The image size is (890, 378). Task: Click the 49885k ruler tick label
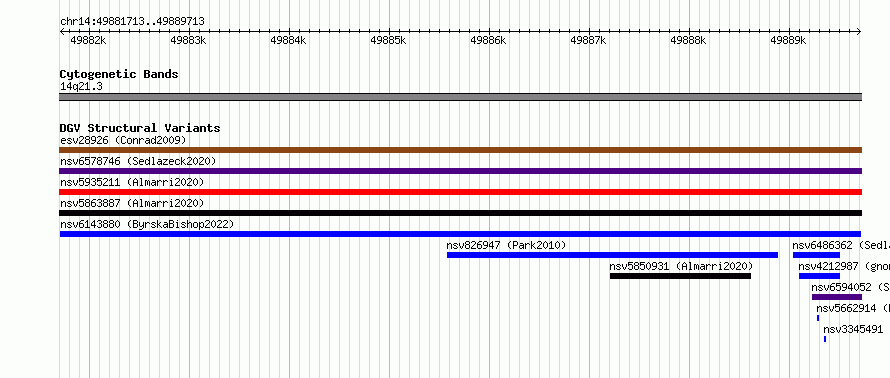coord(388,40)
